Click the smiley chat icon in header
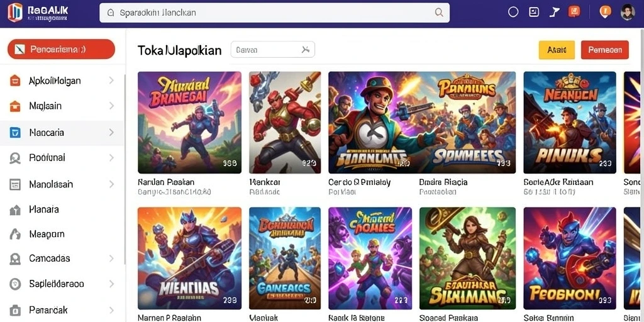The height and width of the screenshot is (322, 644). click(533, 12)
